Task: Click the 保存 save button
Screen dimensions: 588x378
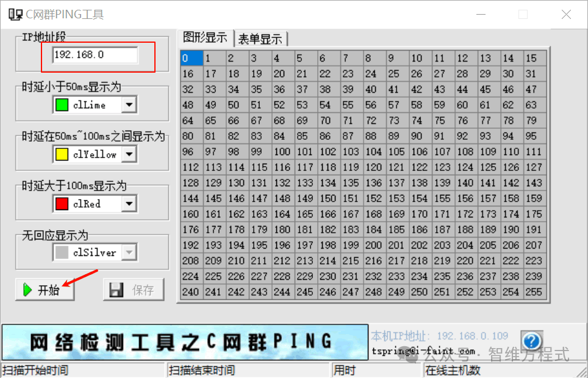Action: [134, 289]
